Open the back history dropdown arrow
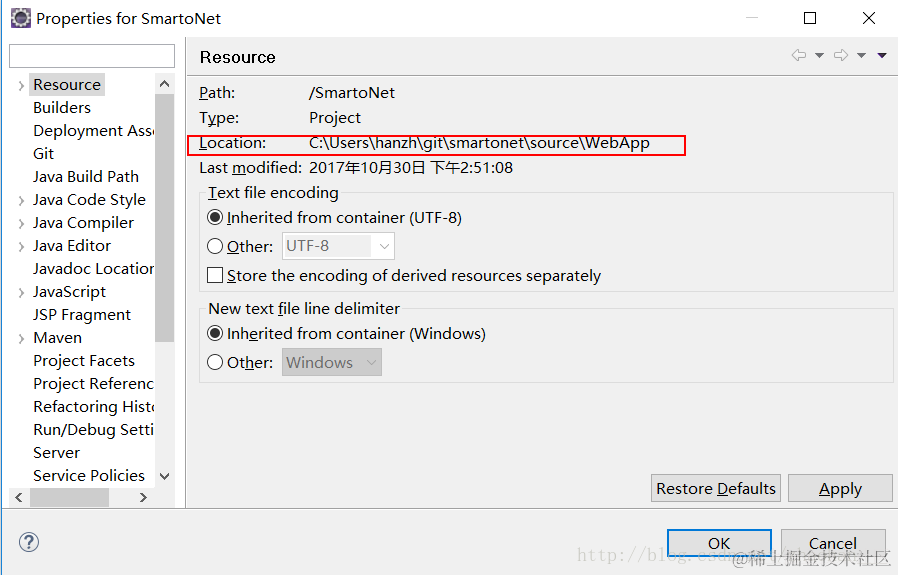 tap(820, 56)
